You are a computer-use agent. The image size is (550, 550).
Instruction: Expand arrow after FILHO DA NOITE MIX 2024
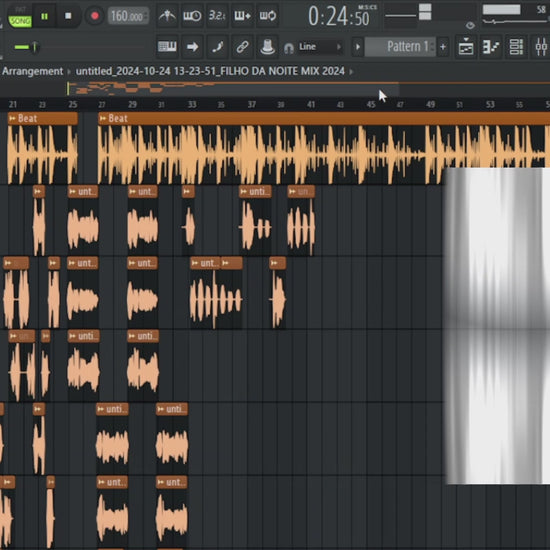[351, 72]
